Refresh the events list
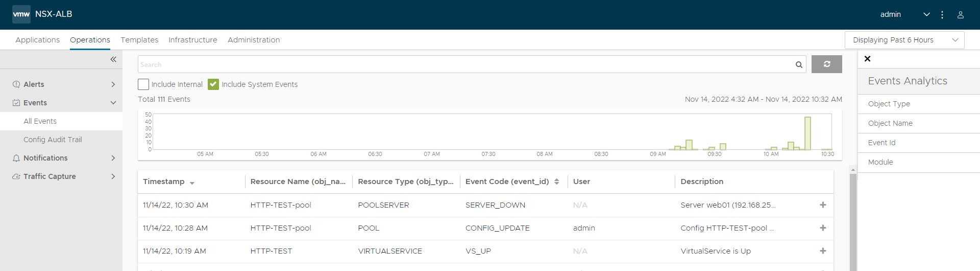Image resolution: width=980 pixels, height=271 pixels. tap(827, 64)
